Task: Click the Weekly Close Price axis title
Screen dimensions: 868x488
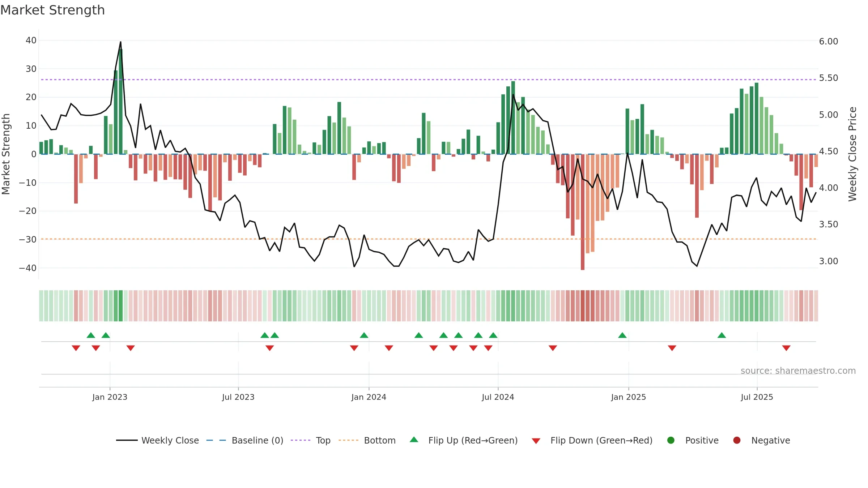Action: click(852, 154)
